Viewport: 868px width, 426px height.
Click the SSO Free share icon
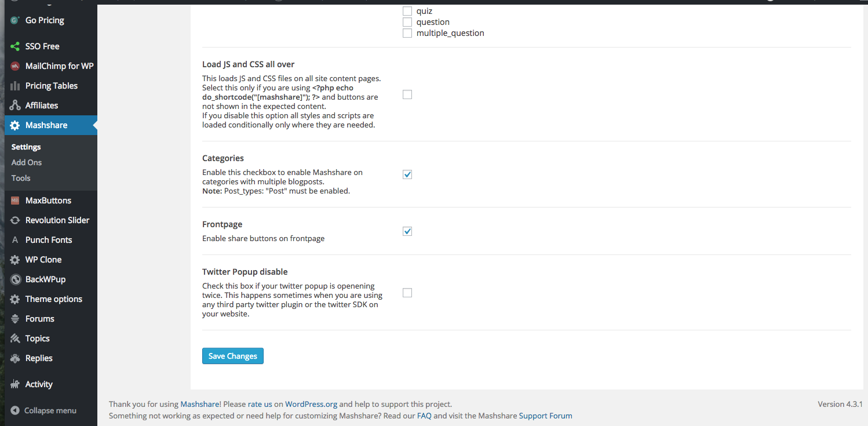(15, 46)
